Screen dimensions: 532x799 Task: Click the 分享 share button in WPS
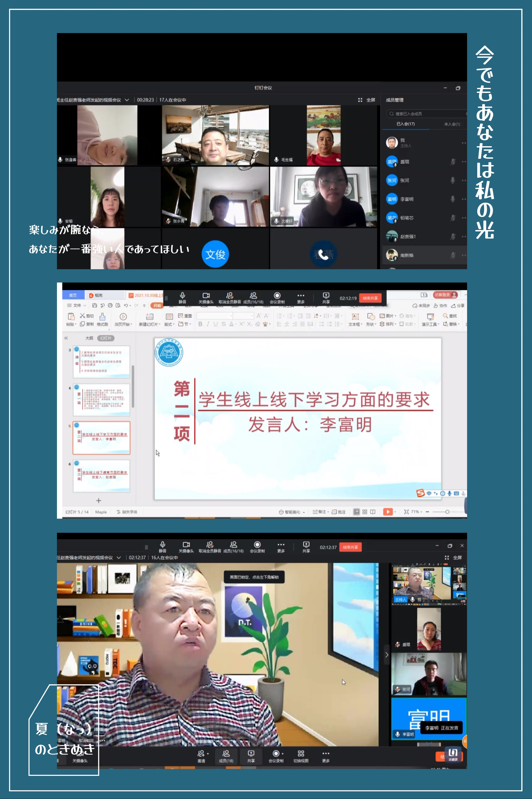458,305
